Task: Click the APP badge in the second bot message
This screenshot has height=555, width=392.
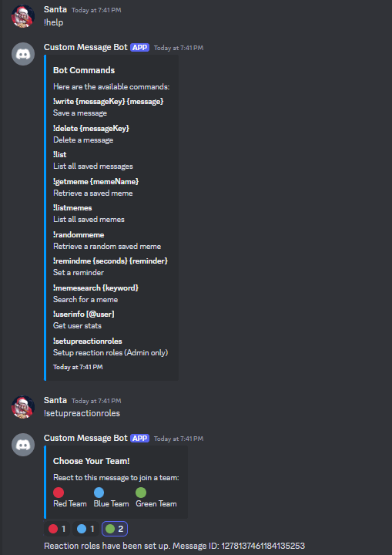Action: pyautogui.click(x=139, y=438)
